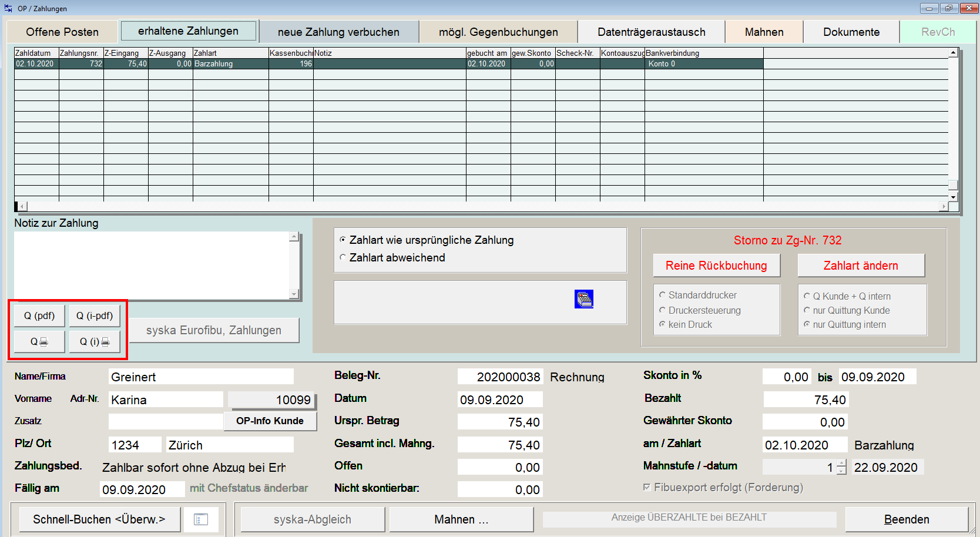Click the Notiz field scroll-up arrow

click(x=294, y=237)
